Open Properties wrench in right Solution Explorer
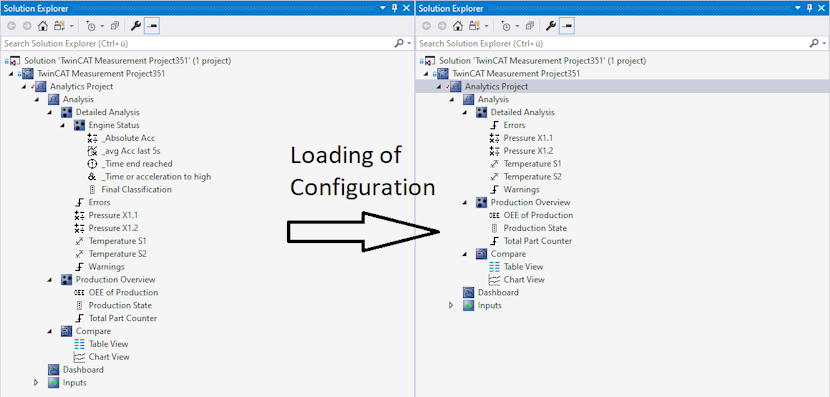This screenshot has height=397, width=830. tap(551, 25)
